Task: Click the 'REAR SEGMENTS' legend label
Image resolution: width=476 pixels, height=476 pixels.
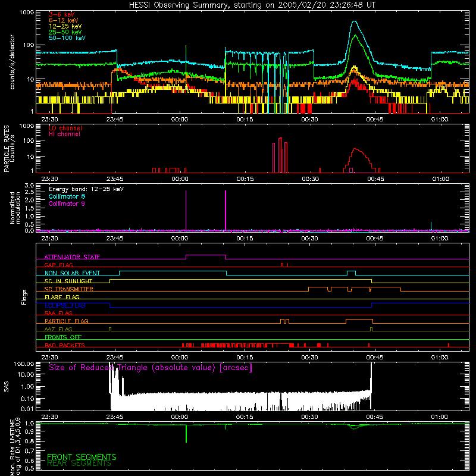Action: (x=79, y=464)
